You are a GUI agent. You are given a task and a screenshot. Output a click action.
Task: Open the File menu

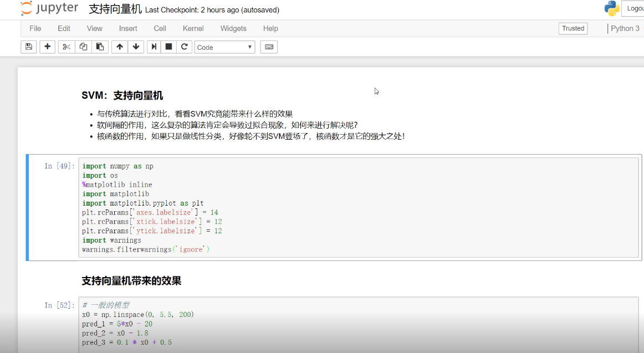point(35,28)
